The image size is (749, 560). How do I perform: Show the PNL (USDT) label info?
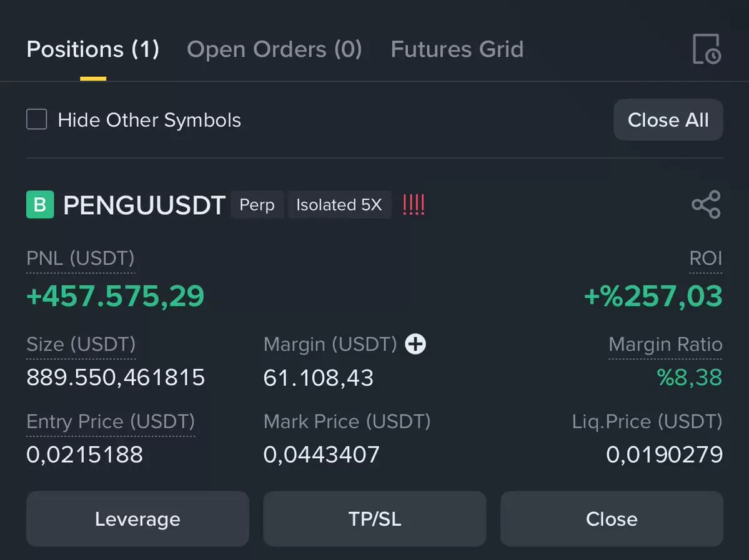point(80,258)
